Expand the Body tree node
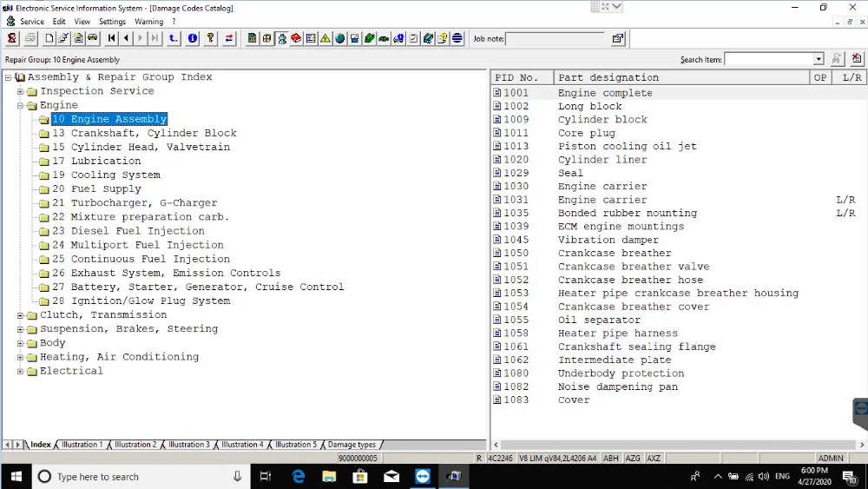 21,343
